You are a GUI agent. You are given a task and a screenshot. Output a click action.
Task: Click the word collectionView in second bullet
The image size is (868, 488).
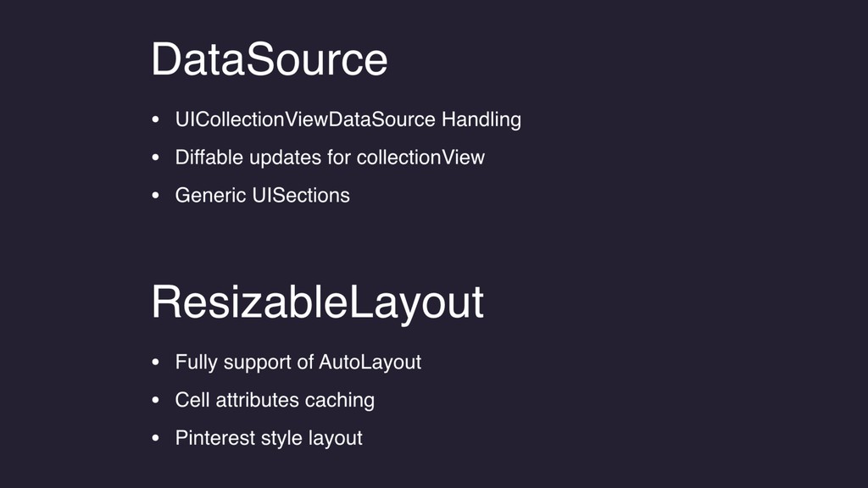(x=420, y=157)
